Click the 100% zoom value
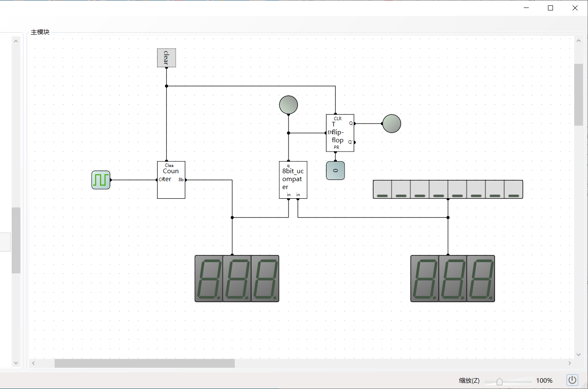This screenshot has width=588, height=389. 544,380
